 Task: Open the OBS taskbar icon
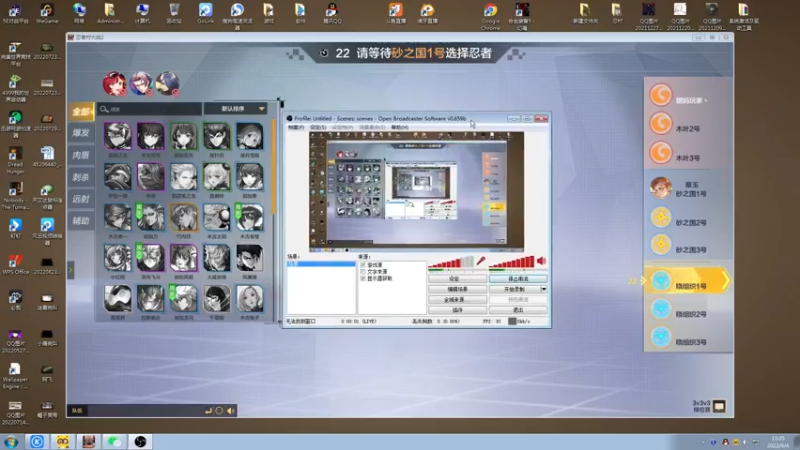click(x=140, y=441)
